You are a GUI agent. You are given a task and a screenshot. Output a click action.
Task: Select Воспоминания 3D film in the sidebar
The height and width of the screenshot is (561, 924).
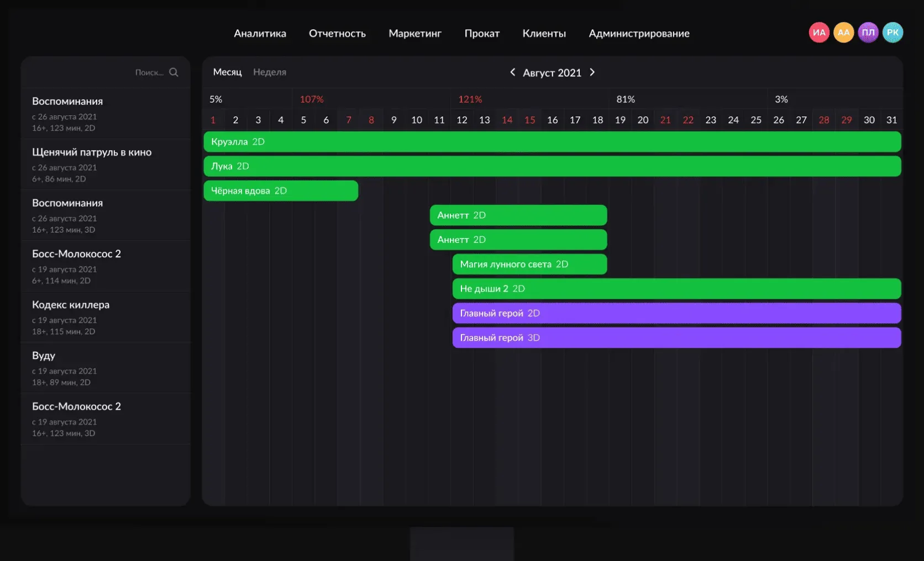pos(106,215)
